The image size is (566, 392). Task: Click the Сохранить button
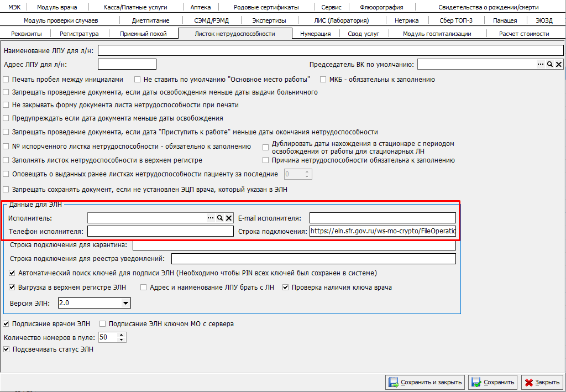493,382
